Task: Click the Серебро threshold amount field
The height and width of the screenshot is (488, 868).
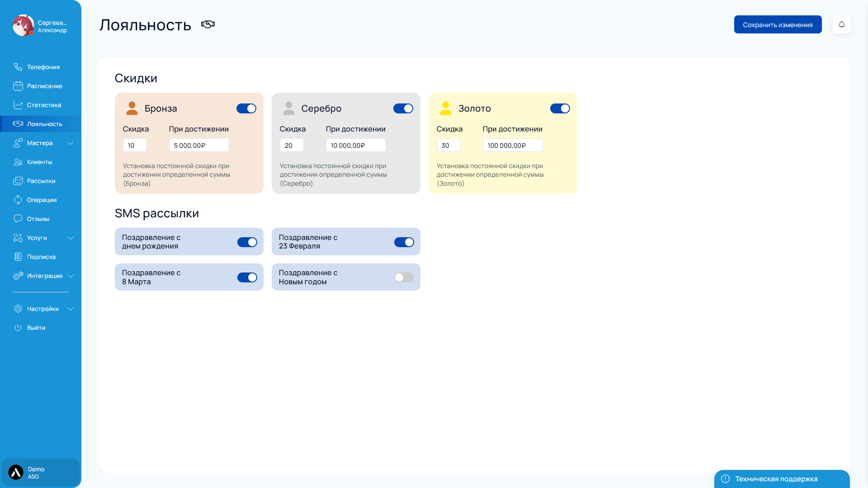Action: pos(355,145)
